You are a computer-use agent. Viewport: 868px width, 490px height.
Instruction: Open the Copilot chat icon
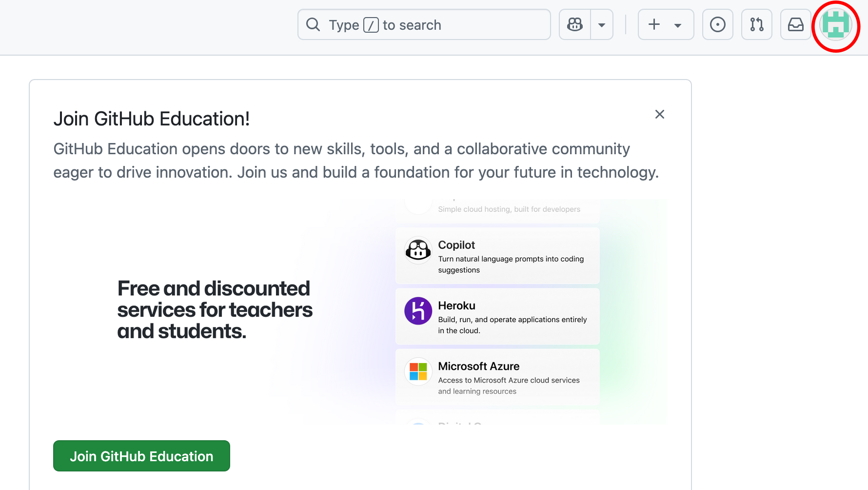coord(575,24)
